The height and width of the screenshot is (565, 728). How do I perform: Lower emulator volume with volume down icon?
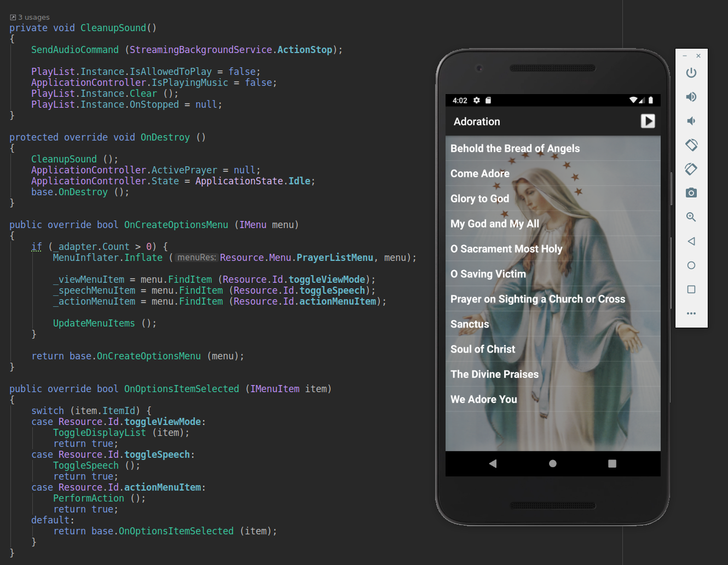coord(691,121)
